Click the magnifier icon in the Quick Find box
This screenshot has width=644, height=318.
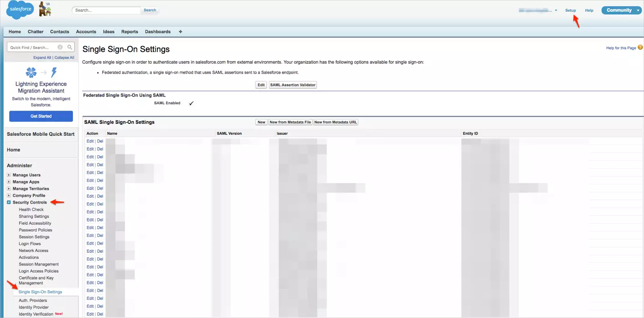69,47
